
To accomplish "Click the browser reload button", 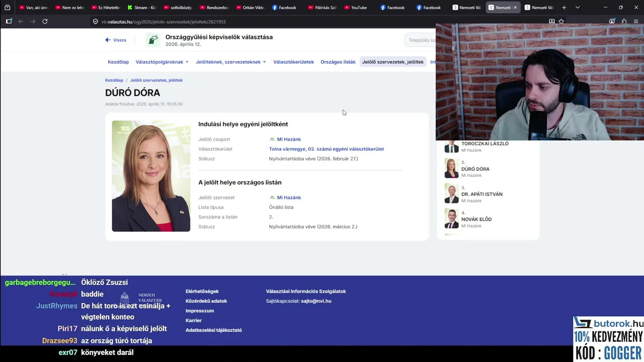I will click(45, 21).
